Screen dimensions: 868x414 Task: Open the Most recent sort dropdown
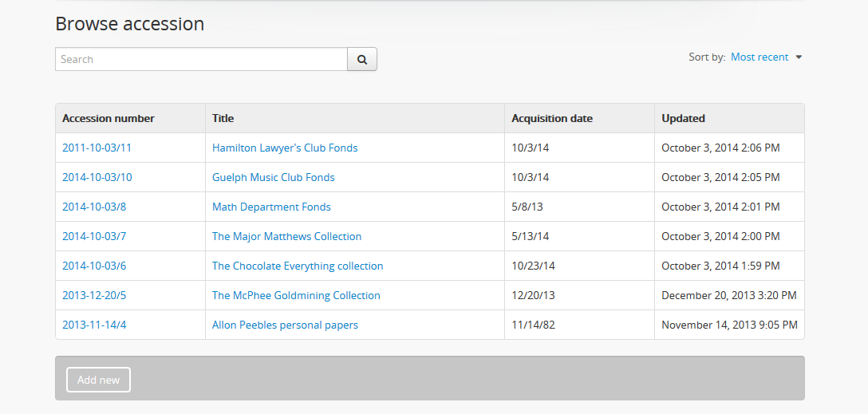coord(766,57)
